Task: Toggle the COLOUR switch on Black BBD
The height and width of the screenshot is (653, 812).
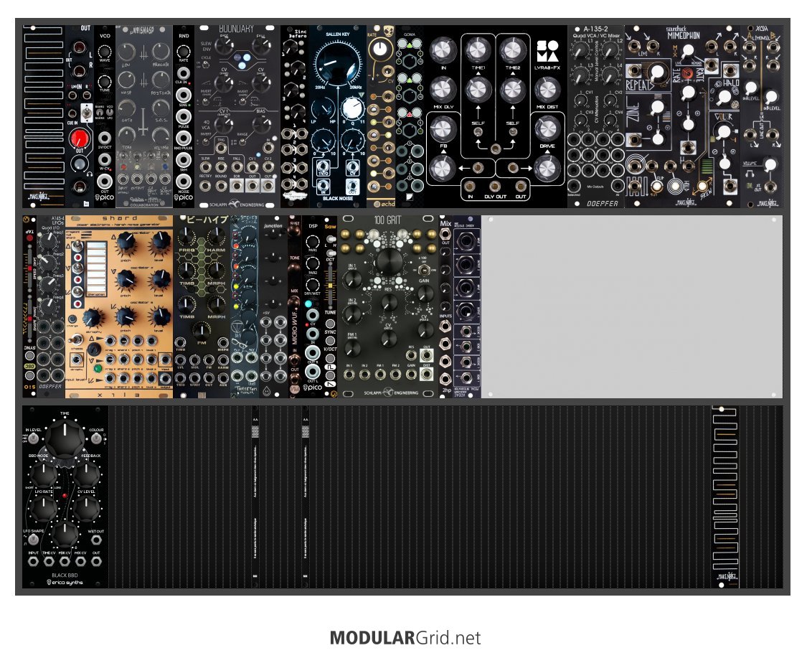Action: tap(96, 438)
